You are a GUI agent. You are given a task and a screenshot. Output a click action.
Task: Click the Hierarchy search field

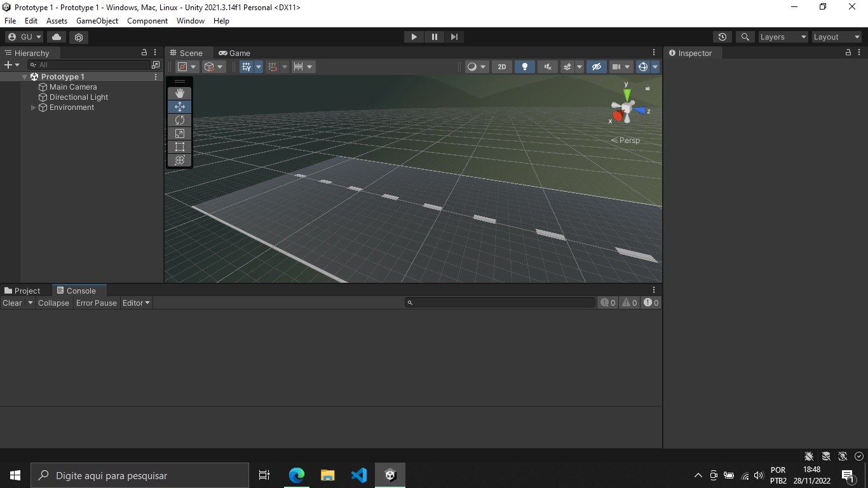[x=89, y=65]
